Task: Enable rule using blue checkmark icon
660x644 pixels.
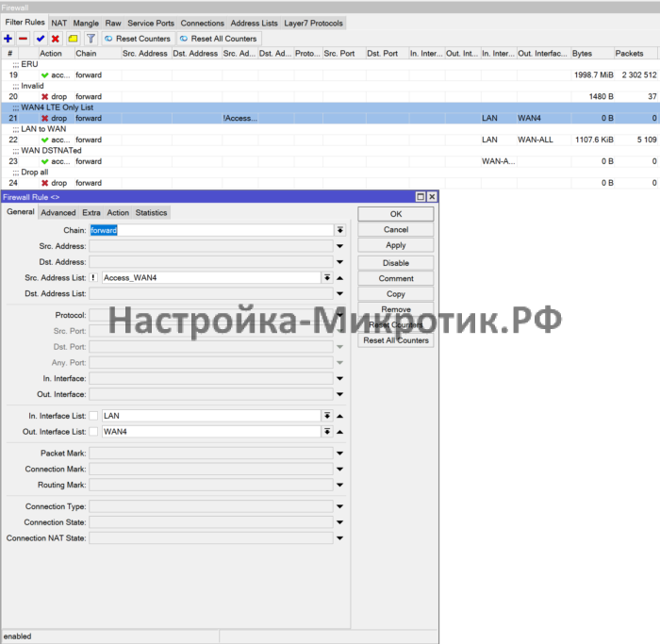Action: click(41, 39)
